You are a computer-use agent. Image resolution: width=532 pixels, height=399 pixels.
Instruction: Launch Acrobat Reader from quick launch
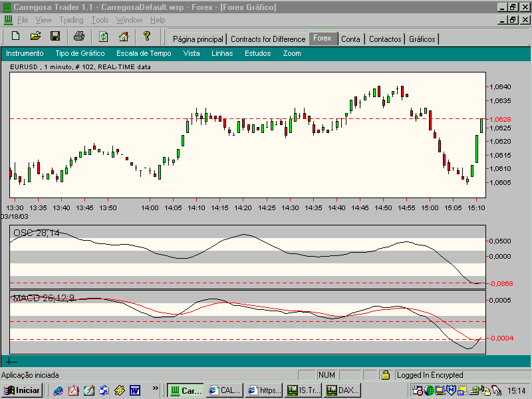74,390
